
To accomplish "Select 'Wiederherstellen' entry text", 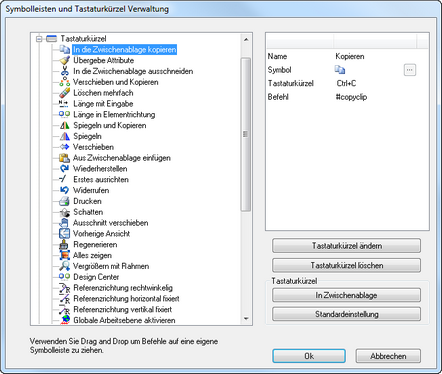I will click(100, 169).
